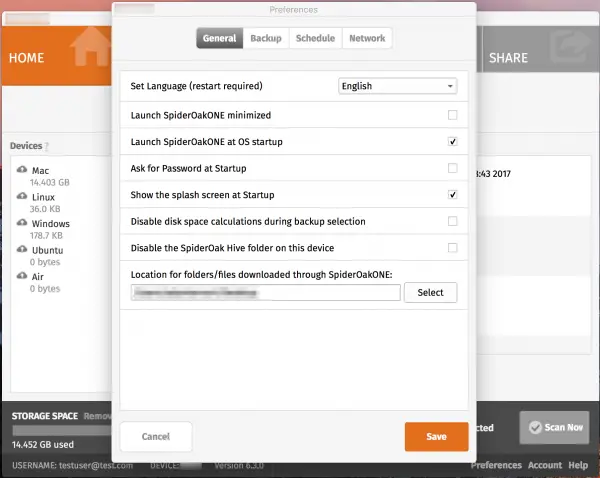Click Select to choose download folder
This screenshot has height=478, width=600.
[x=430, y=293]
